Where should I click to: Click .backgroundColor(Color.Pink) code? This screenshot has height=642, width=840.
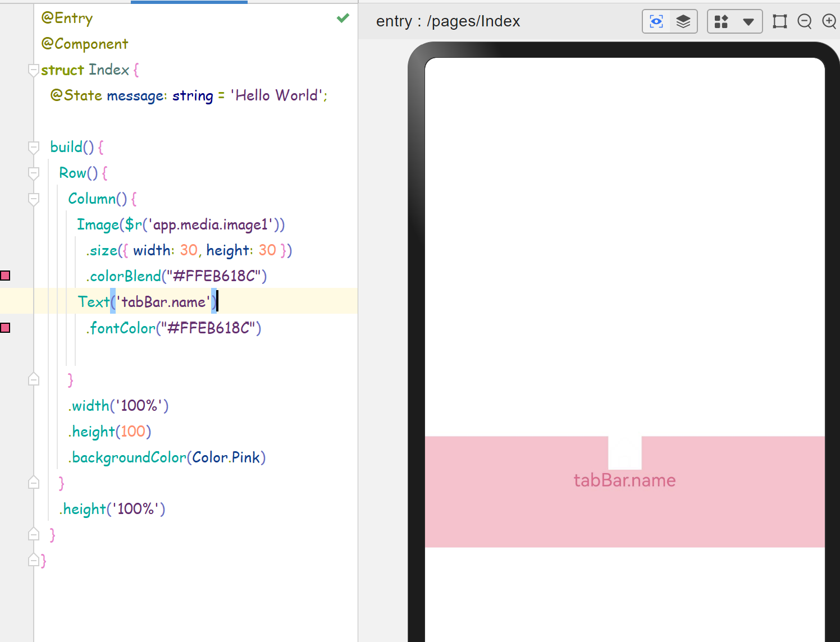tap(167, 457)
